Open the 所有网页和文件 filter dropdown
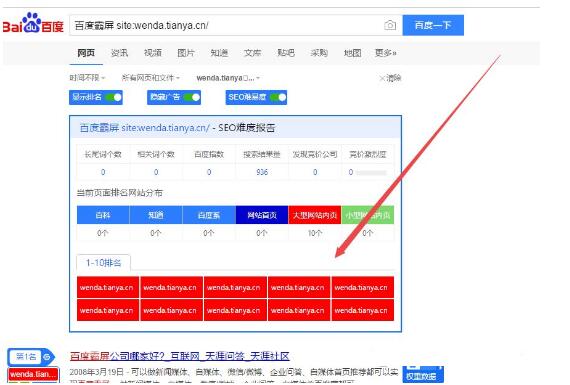570x385 pixels. pyautogui.click(x=150, y=78)
